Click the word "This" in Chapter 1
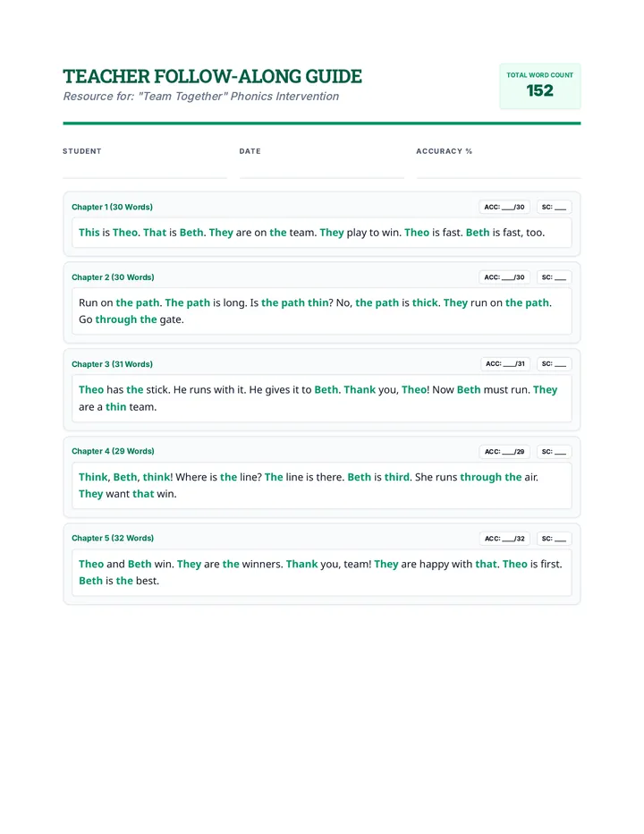Screen dimensions: 644x834 click(89, 233)
